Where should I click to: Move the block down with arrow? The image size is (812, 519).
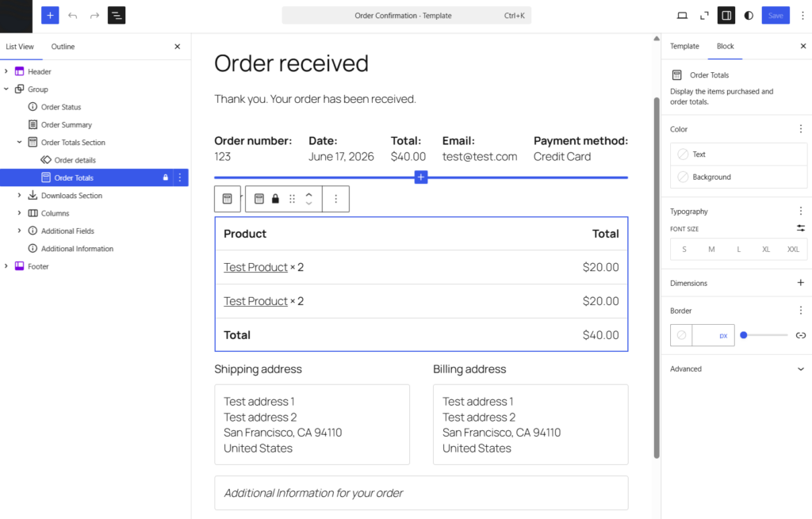[x=308, y=204]
